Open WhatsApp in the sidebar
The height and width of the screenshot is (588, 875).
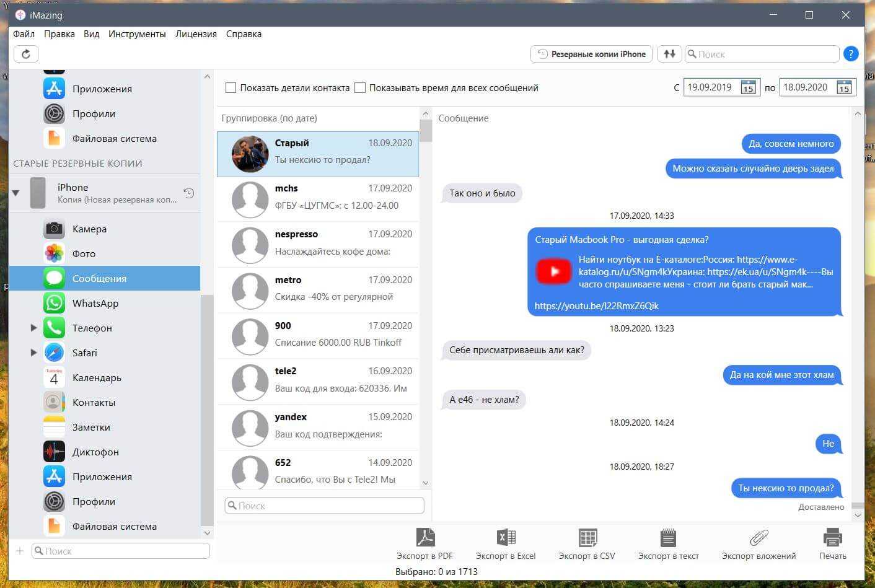pyautogui.click(x=95, y=303)
